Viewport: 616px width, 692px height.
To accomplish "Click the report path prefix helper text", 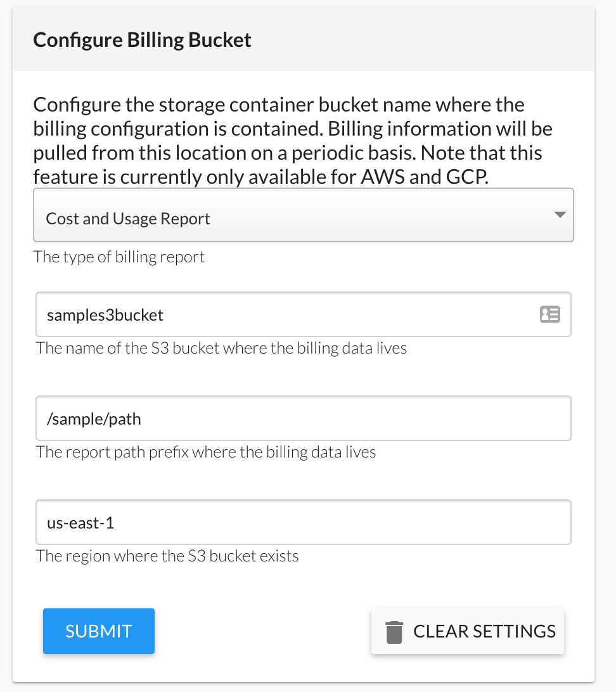I will [x=205, y=452].
